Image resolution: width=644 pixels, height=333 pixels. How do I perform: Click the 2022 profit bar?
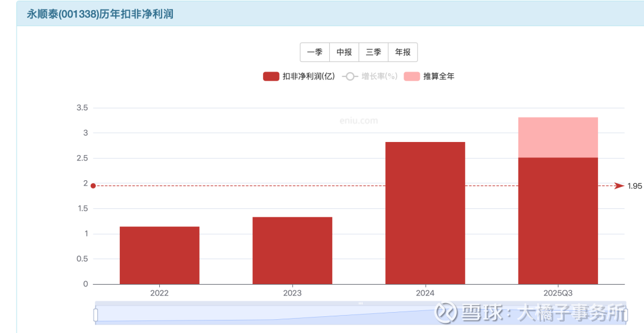click(159, 255)
